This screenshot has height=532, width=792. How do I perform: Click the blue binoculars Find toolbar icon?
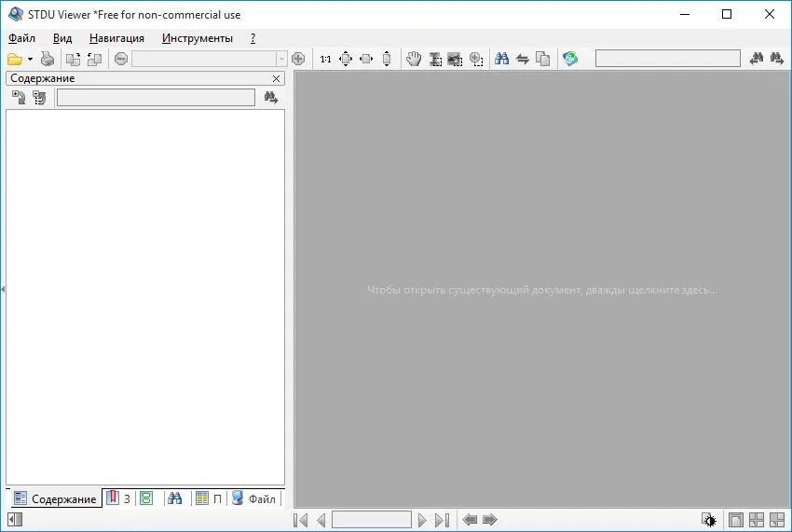coord(501,59)
